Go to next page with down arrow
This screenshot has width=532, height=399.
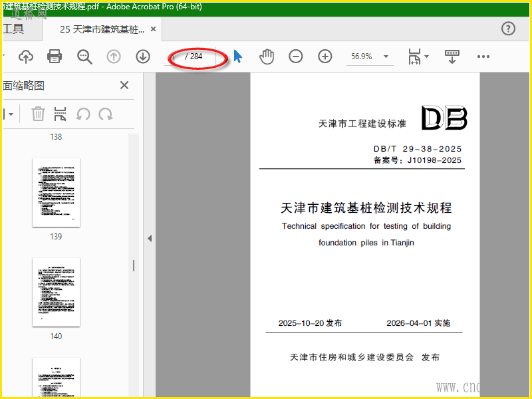143,57
